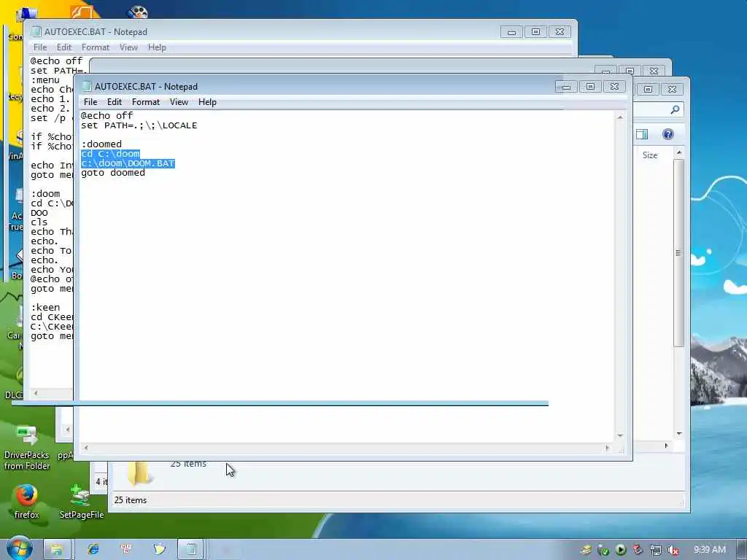Screen dimensions: 747x560
Task: Maximize the front Notepad window
Action: pyautogui.click(x=590, y=87)
